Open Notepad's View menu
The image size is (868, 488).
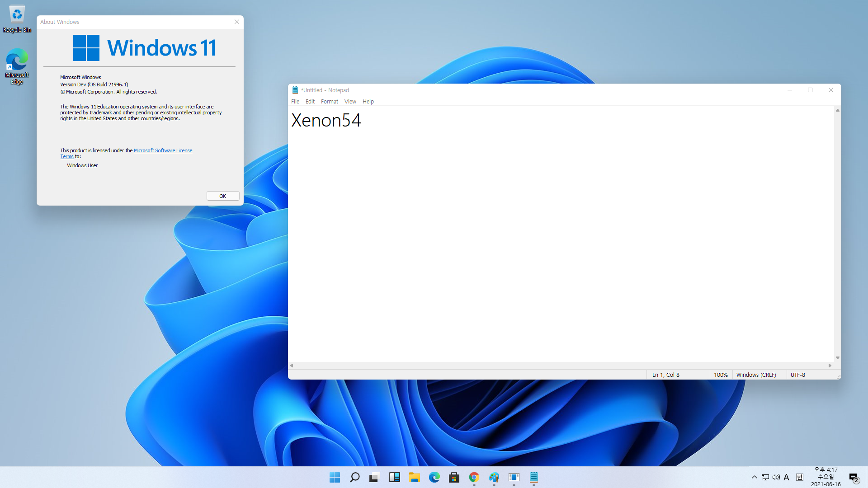350,102
